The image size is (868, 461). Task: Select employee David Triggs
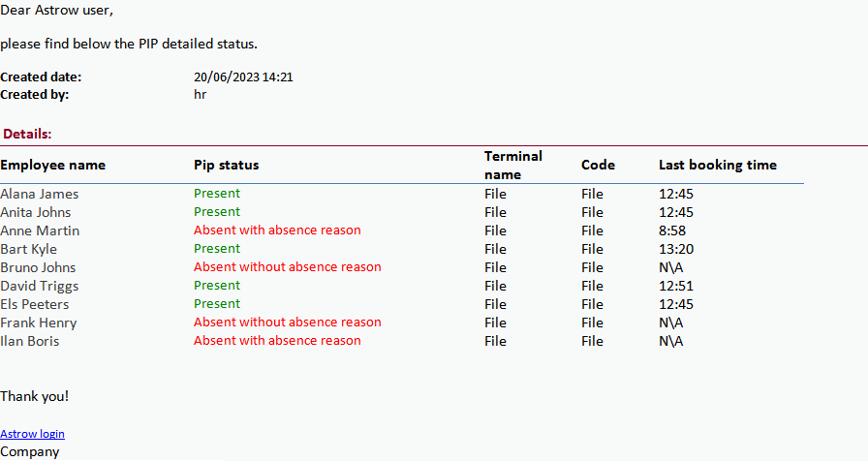pyautogui.click(x=39, y=286)
